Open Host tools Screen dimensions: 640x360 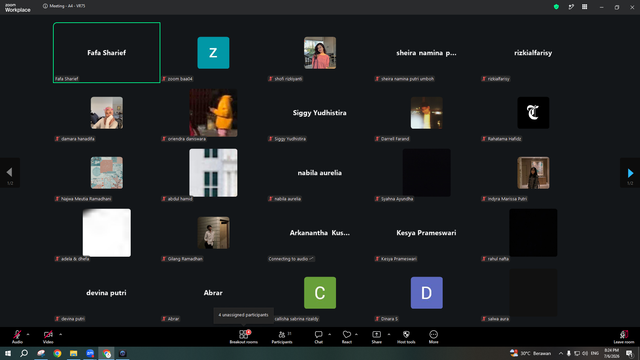[406, 337]
